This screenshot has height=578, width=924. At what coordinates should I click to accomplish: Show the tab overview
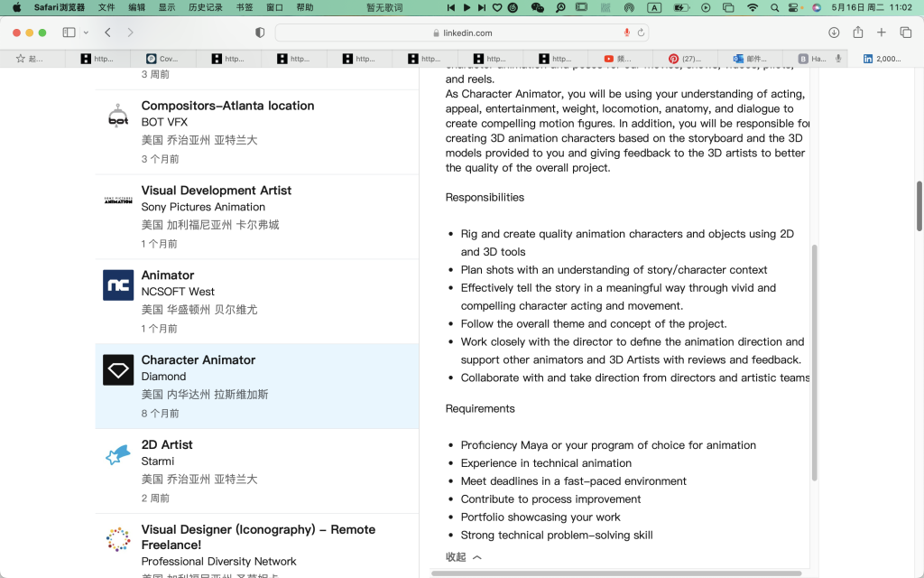coord(906,33)
